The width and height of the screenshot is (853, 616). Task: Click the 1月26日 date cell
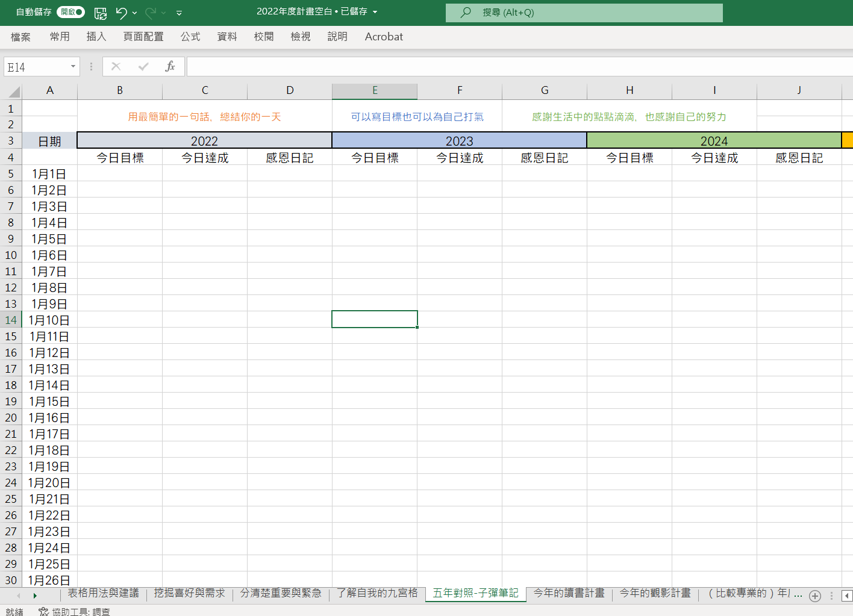pos(50,580)
